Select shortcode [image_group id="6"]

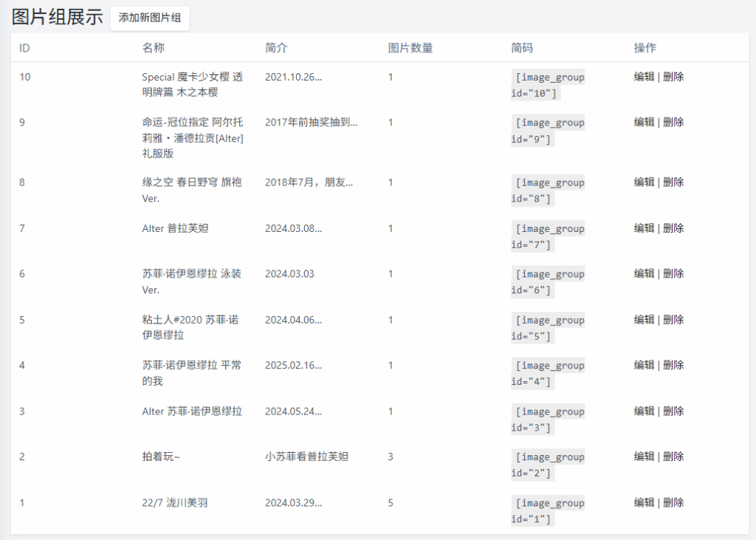click(x=549, y=282)
